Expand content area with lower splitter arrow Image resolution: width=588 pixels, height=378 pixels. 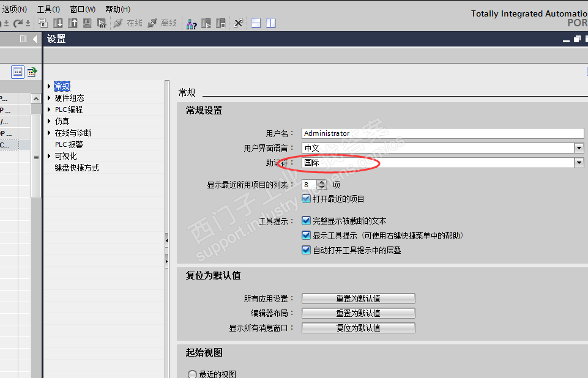click(167, 261)
